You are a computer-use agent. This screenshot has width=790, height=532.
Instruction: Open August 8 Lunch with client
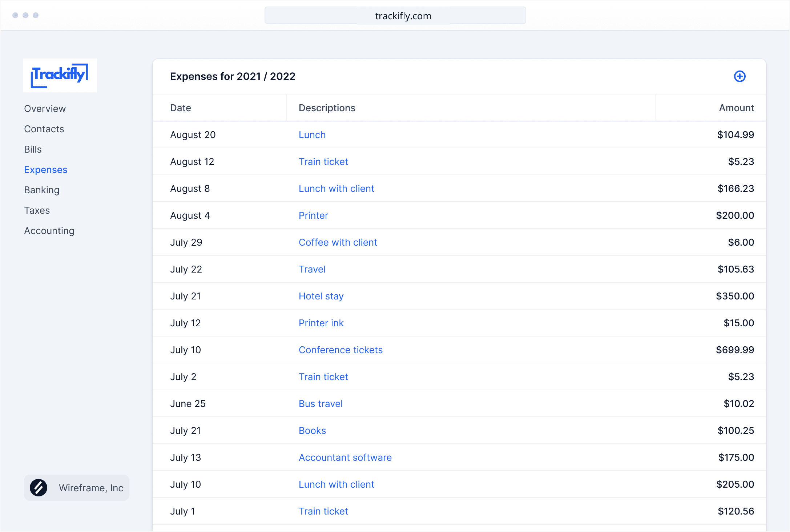point(336,189)
